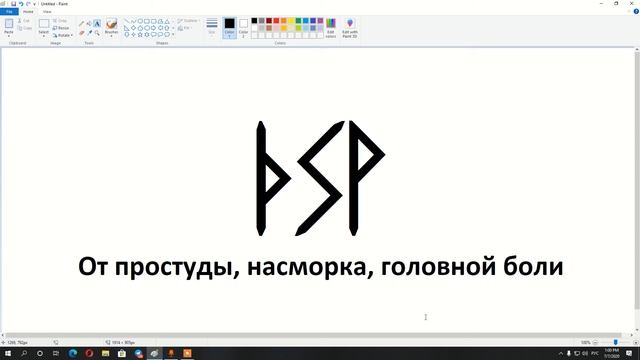Screen dimensions: 640x360
Task: Select the Pencil tool
Action: click(82, 24)
